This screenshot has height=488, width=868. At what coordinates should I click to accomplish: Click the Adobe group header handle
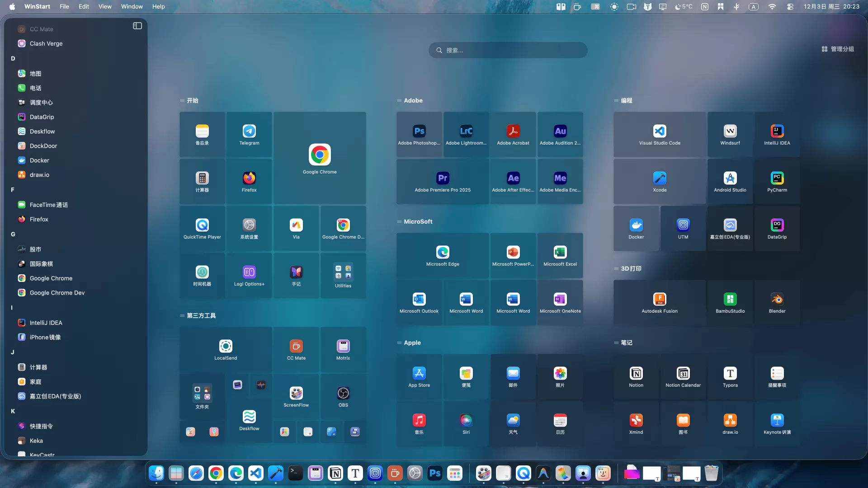399,100
